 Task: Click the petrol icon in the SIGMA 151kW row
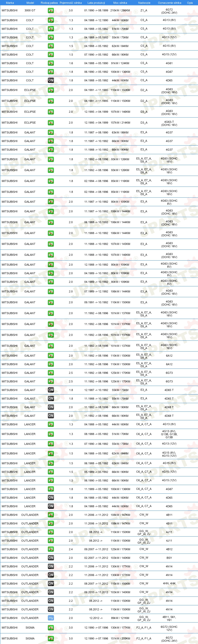51,638
